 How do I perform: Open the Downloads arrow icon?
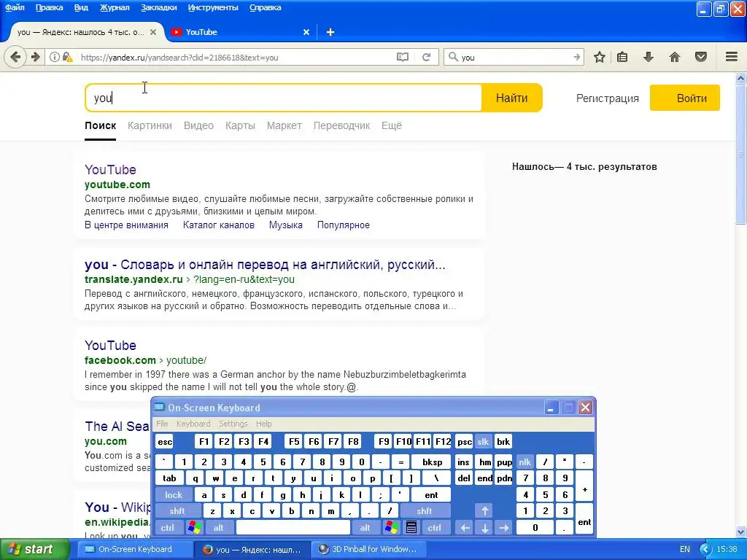coord(648,57)
